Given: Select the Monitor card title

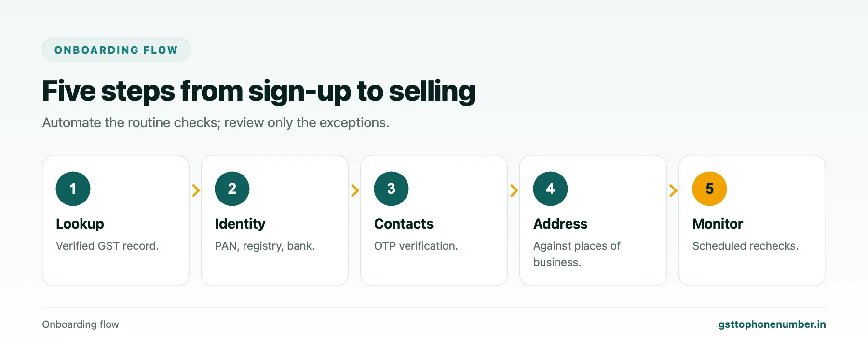Looking at the screenshot, I should [718, 224].
